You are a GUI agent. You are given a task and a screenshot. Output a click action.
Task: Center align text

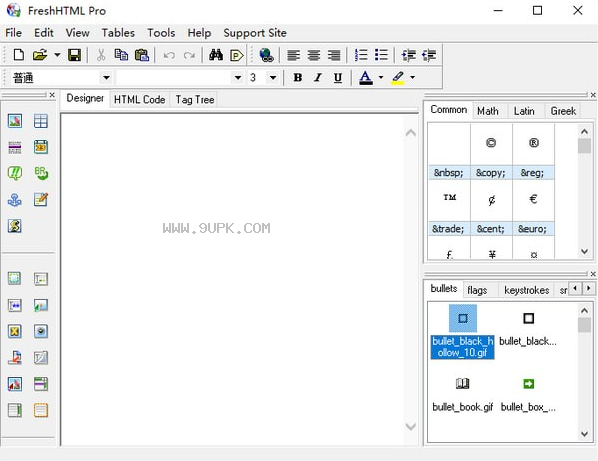click(314, 55)
